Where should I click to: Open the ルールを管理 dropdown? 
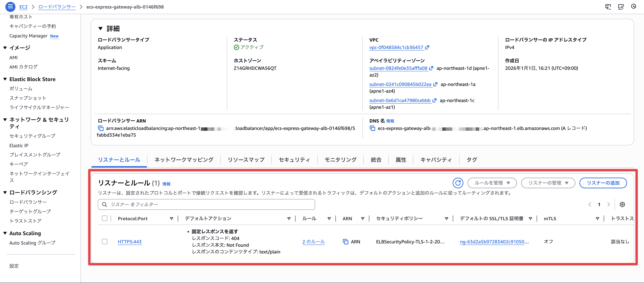[492, 183]
